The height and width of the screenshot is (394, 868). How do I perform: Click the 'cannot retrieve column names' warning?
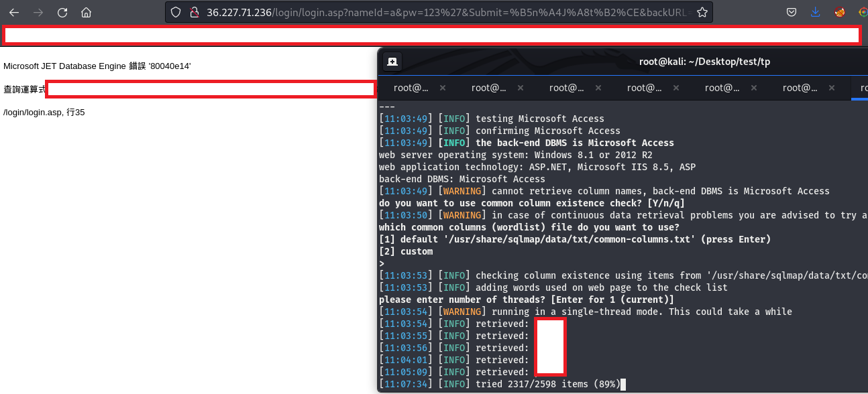click(604, 191)
